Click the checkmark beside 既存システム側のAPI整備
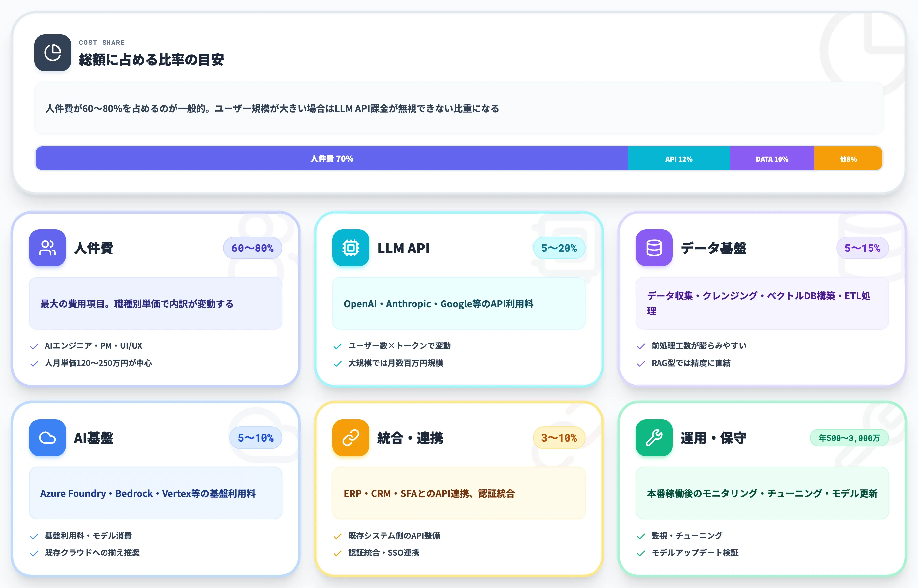Viewport: 918px width, 588px height. 338,536
